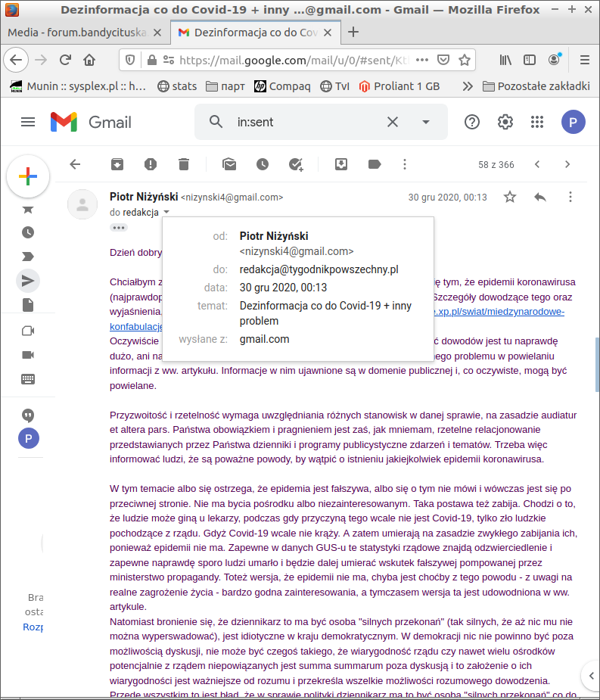Open Gmail settings gear
The image size is (600, 700).
(x=505, y=122)
